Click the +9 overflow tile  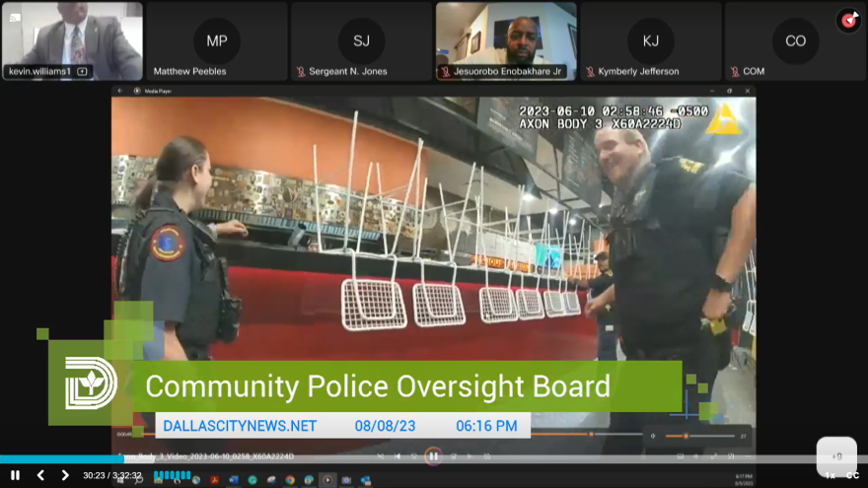(x=836, y=456)
